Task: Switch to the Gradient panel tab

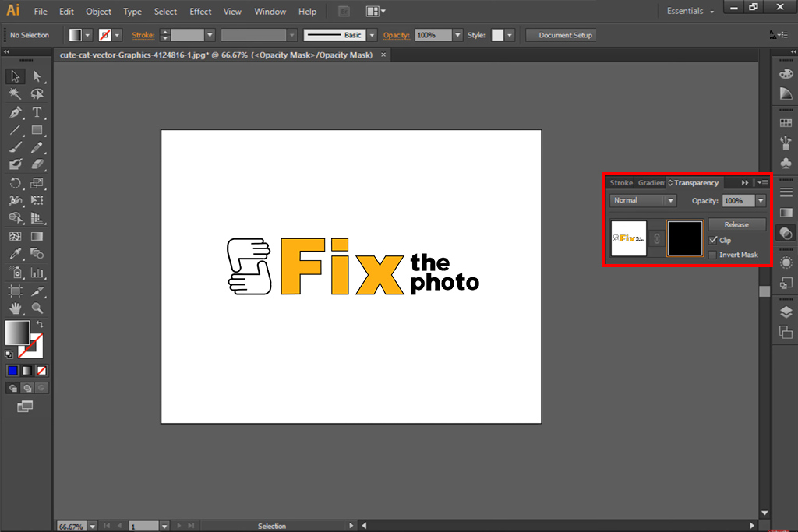Action: tap(651, 182)
